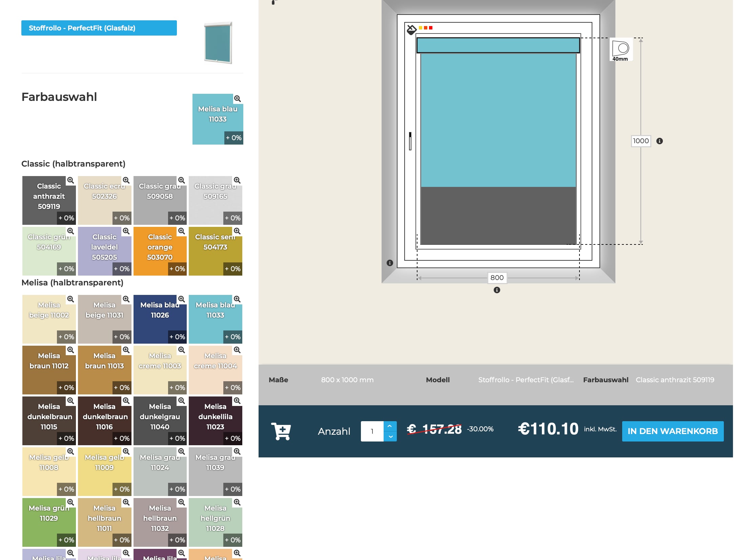
Task: Show info for the 800 width dimension
Action: click(x=497, y=290)
